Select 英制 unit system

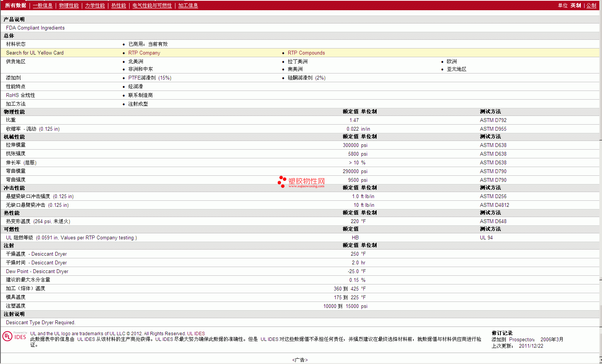[576, 5]
